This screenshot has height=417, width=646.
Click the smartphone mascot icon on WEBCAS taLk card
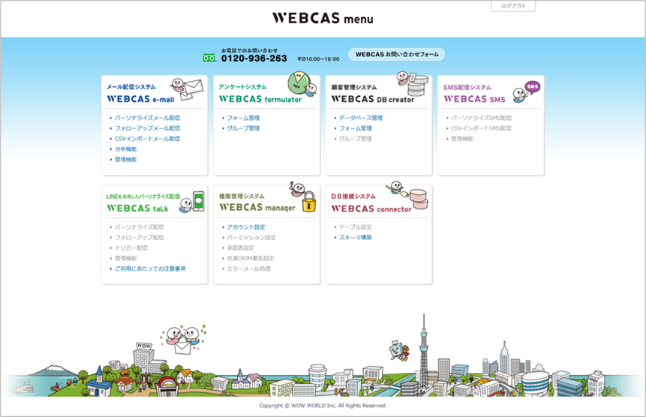pyautogui.click(x=192, y=201)
